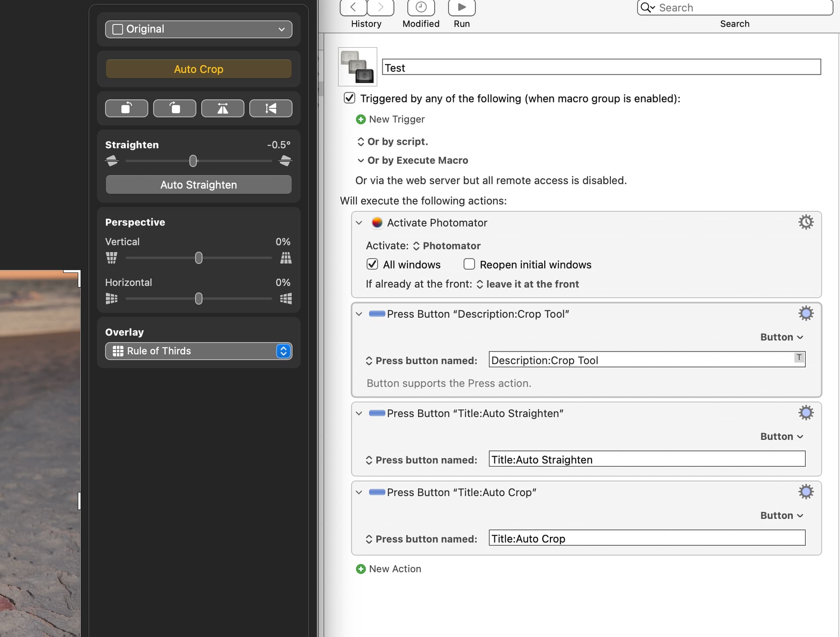Click New Action link
The height and width of the screenshot is (637, 840).
[x=395, y=569]
